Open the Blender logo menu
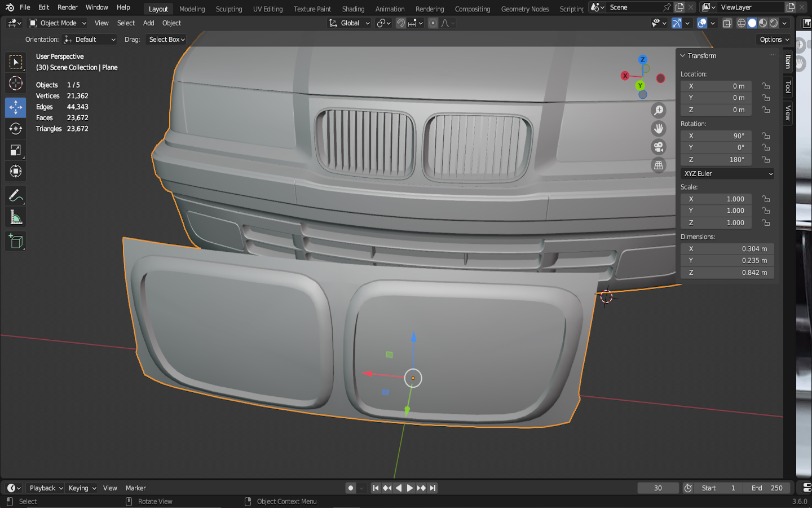 point(10,7)
